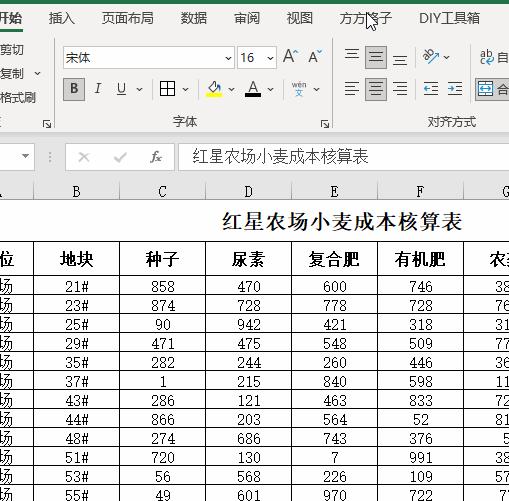The image size is (509, 501).
Task: Click the Borders icon
Action: pyautogui.click(x=167, y=89)
